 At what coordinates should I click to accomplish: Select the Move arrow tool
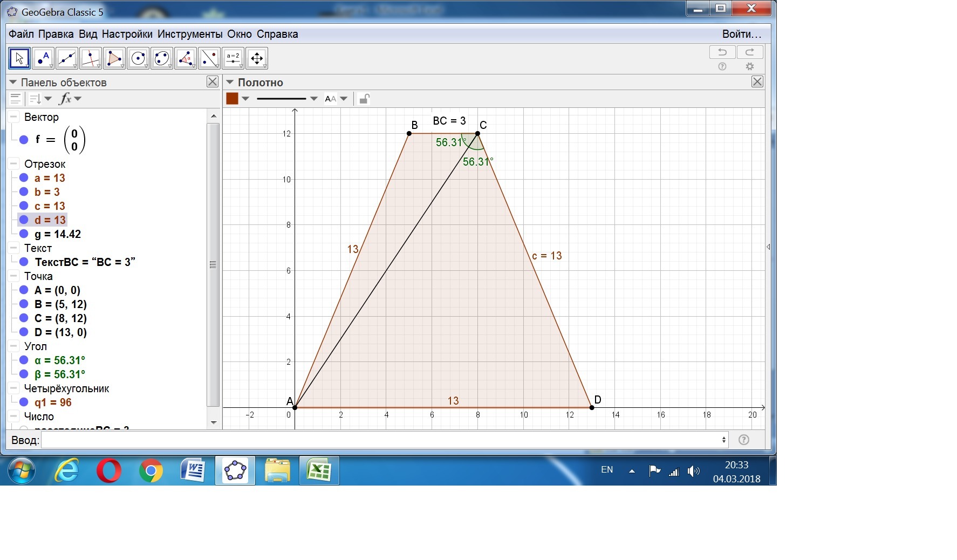(x=19, y=58)
